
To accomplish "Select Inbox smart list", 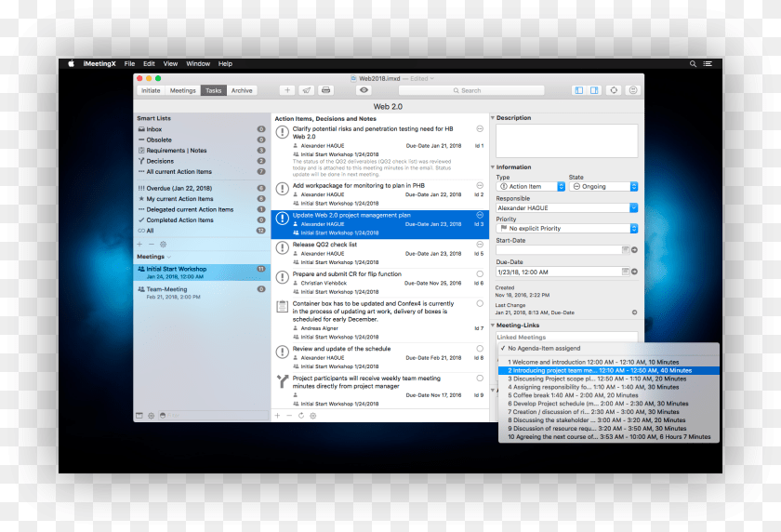I will pos(201,129).
